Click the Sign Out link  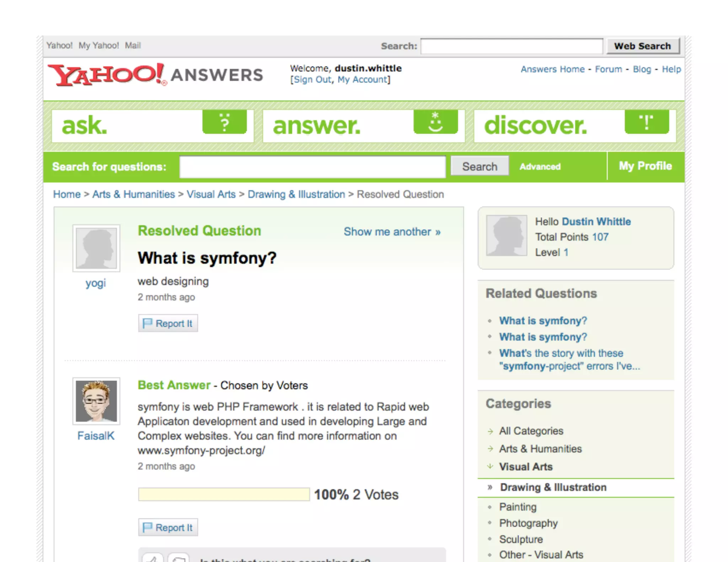click(x=312, y=80)
